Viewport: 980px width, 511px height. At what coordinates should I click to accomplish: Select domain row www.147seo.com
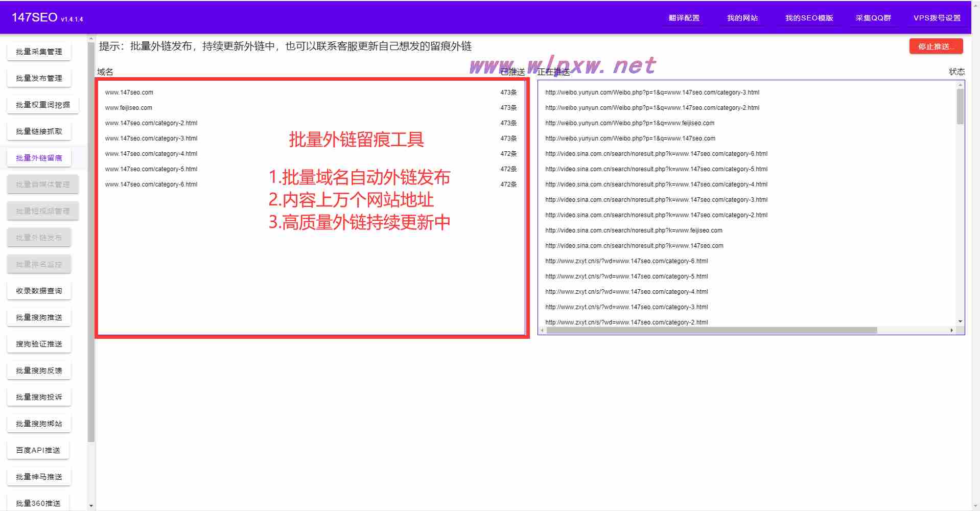click(311, 92)
